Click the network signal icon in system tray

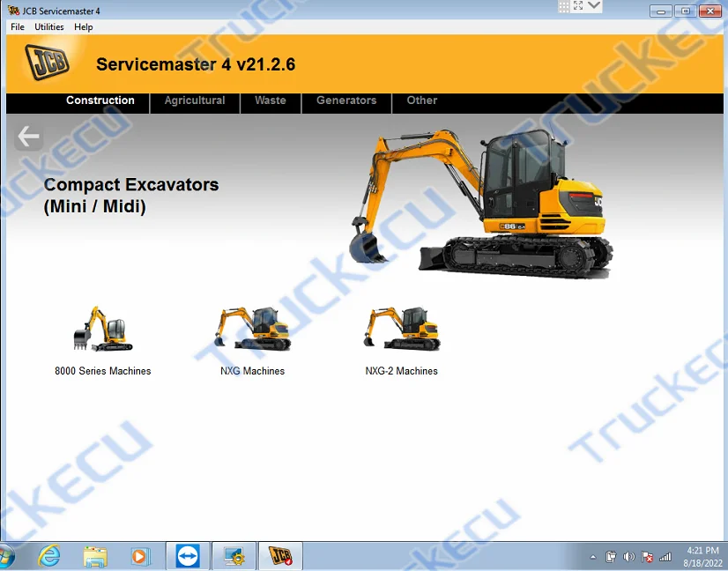coord(665,557)
